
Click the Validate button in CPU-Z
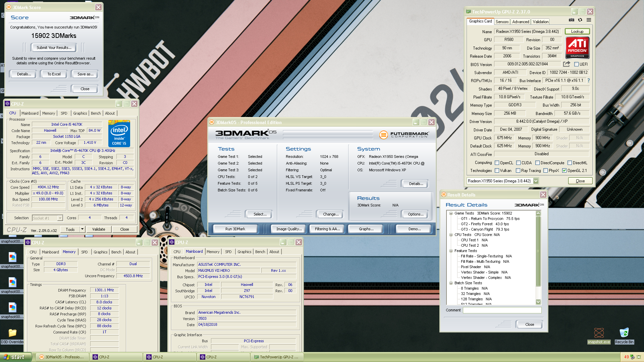coord(98,229)
